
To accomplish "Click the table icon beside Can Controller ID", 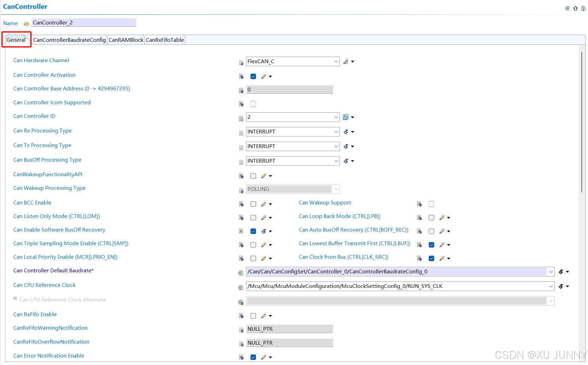I will (x=346, y=117).
